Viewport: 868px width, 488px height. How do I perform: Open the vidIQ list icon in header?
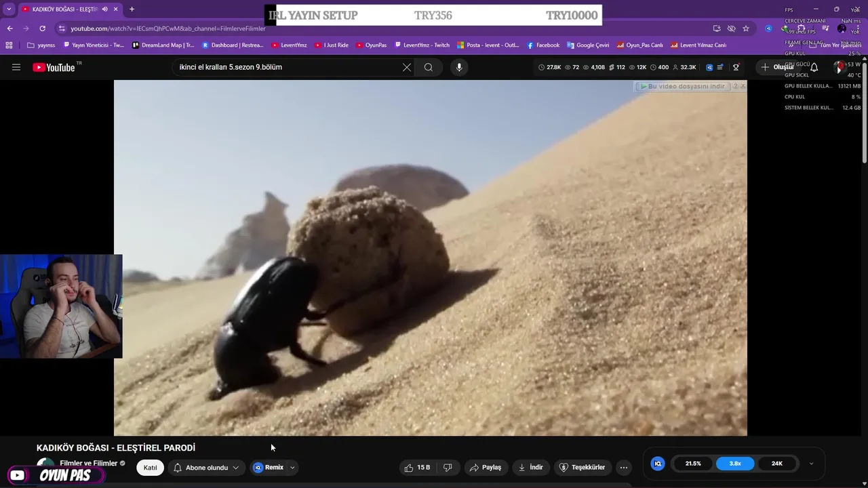pos(720,67)
